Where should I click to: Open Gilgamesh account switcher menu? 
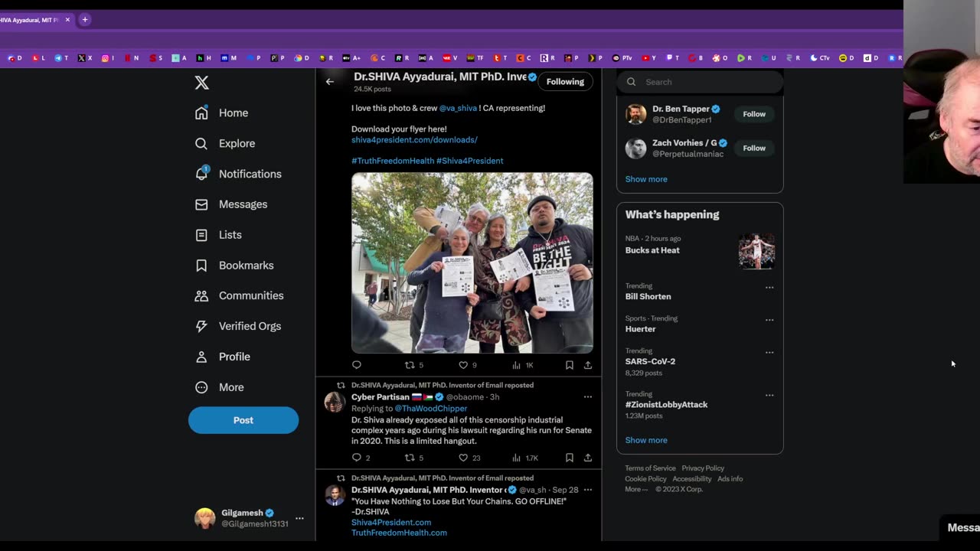(x=250, y=518)
